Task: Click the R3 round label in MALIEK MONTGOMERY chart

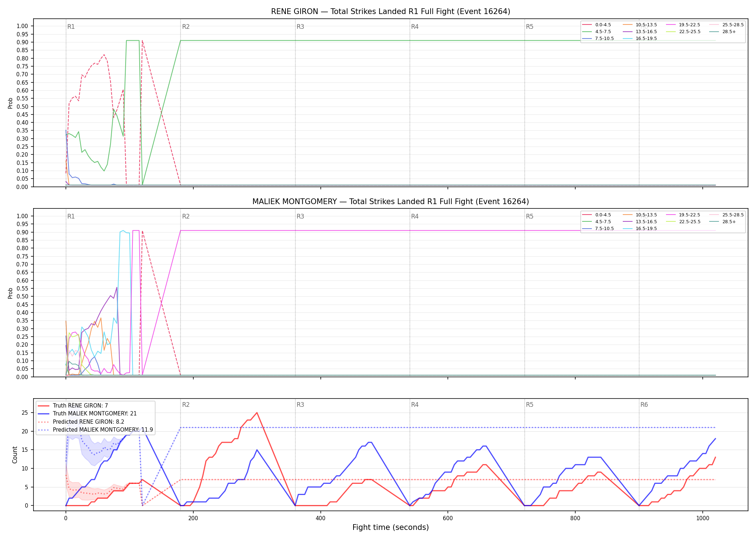Action: pyautogui.click(x=300, y=216)
